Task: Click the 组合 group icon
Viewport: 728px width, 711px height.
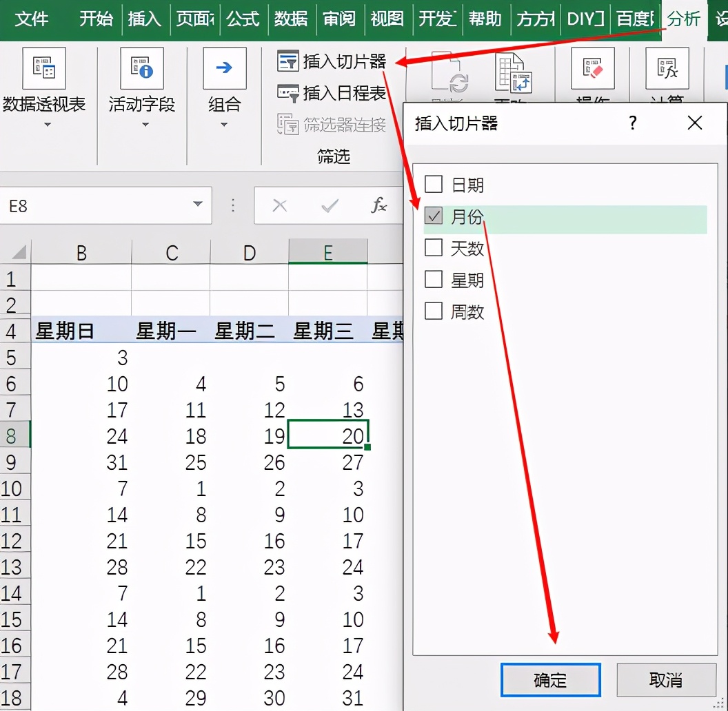Action: [223, 69]
